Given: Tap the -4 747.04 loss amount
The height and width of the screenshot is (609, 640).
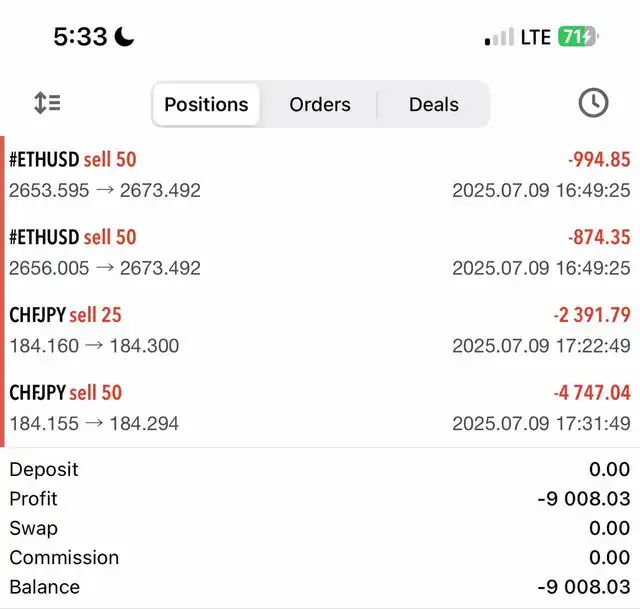Looking at the screenshot, I should (x=592, y=392).
